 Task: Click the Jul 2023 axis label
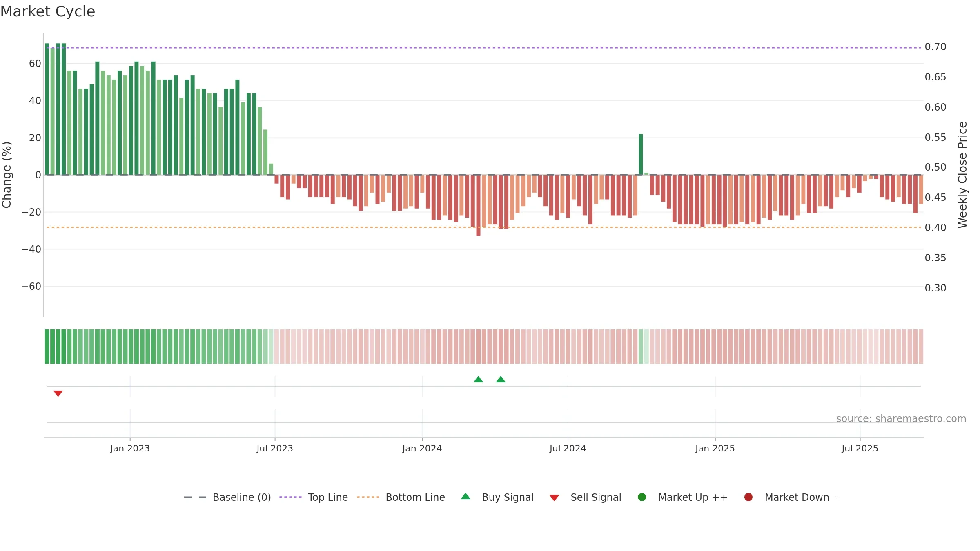point(275,449)
